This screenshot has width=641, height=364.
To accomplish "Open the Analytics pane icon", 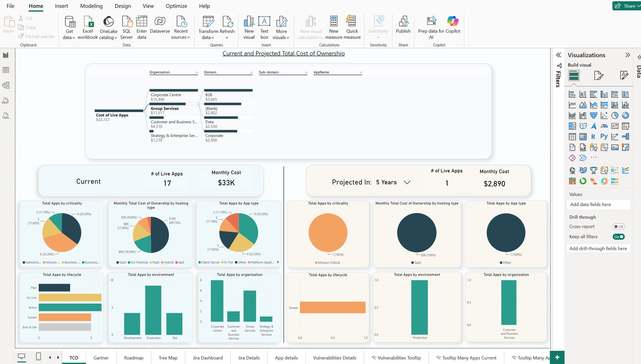I will 624,75.
